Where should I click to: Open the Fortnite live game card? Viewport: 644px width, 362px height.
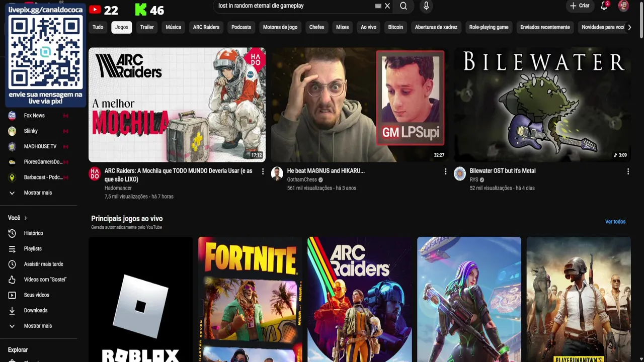tap(250, 300)
